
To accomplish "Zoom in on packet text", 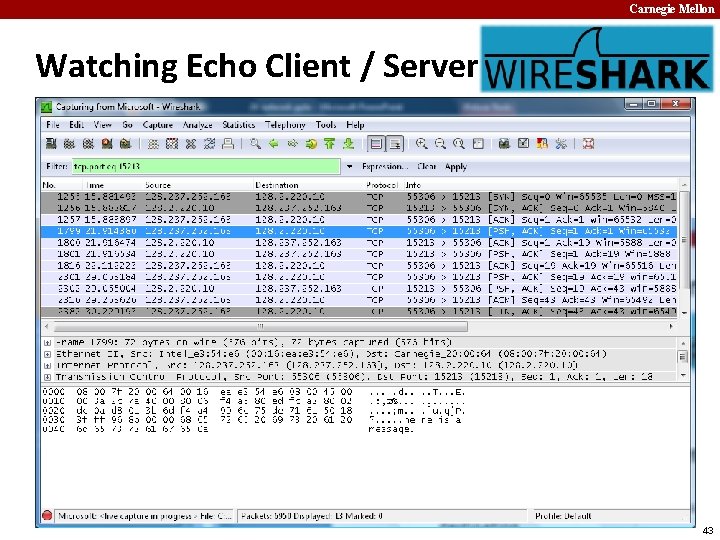I will tap(422, 144).
